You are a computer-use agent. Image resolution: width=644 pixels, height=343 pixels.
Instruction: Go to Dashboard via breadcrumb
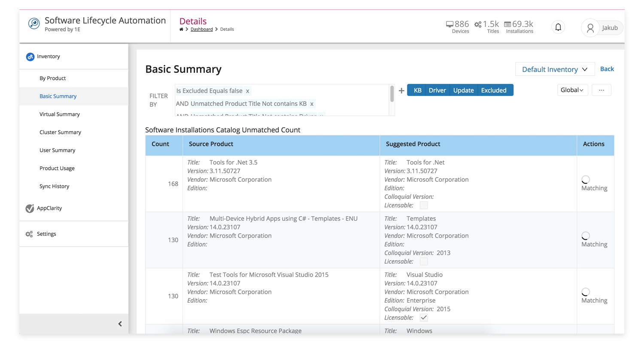(201, 29)
